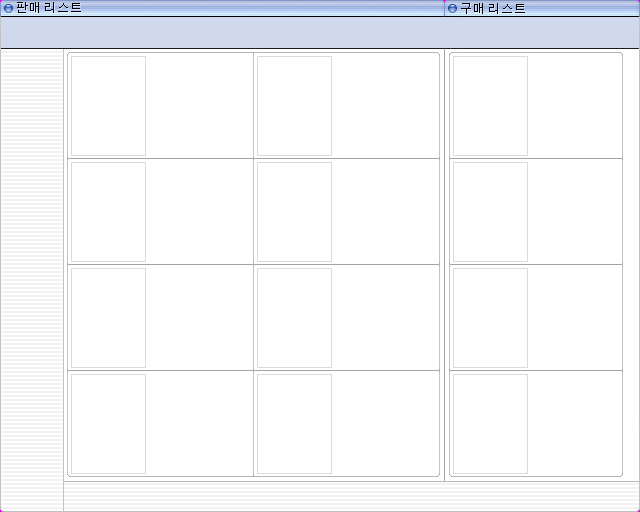Viewport: 640px width, 512px height.
Task: Open first-row left image placeholder in 판매 리스트
Action: [109, 106]
